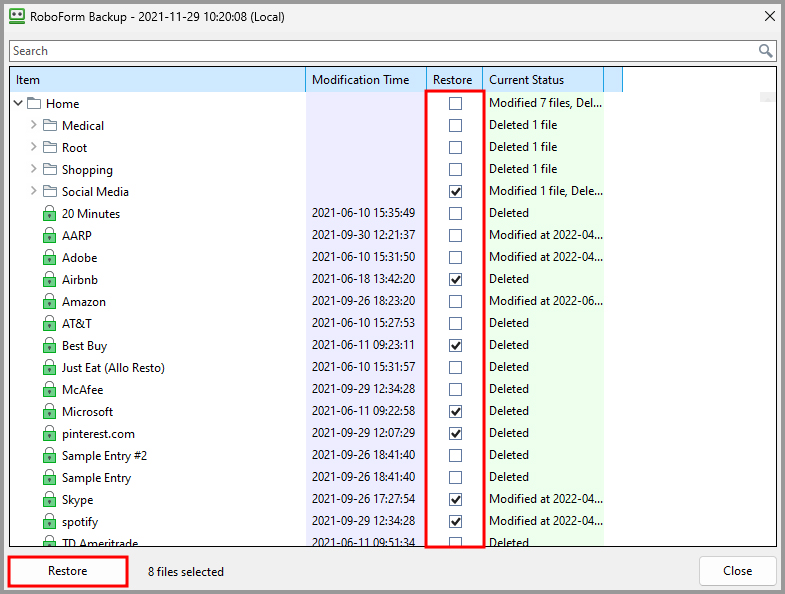Viewport: 785px width, 594px height.
Task: Click the AT&T login lock icon
Action: point(49,323)
